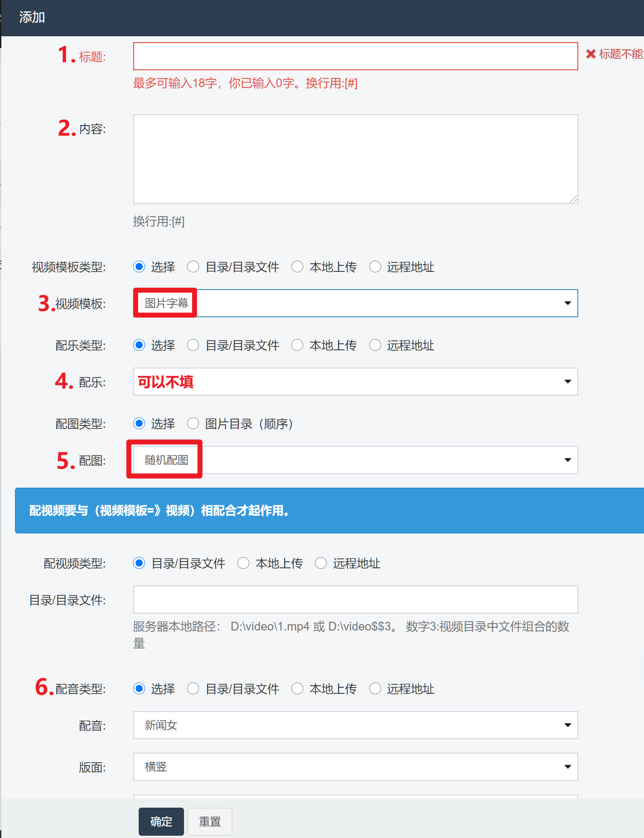Click the 添加 header title text

click(32, 17)
